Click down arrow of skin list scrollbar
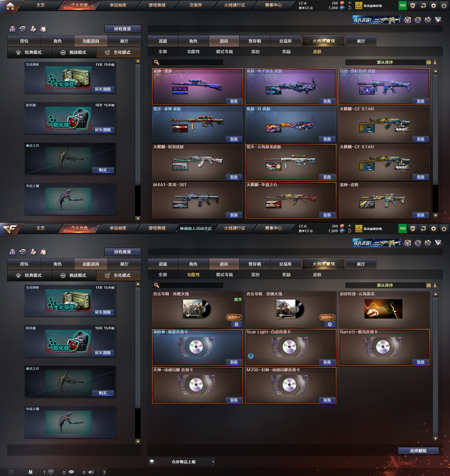Image resolution: width=450 pixels, height=476 pixels. pyautogui.click(x=435, y=215)
